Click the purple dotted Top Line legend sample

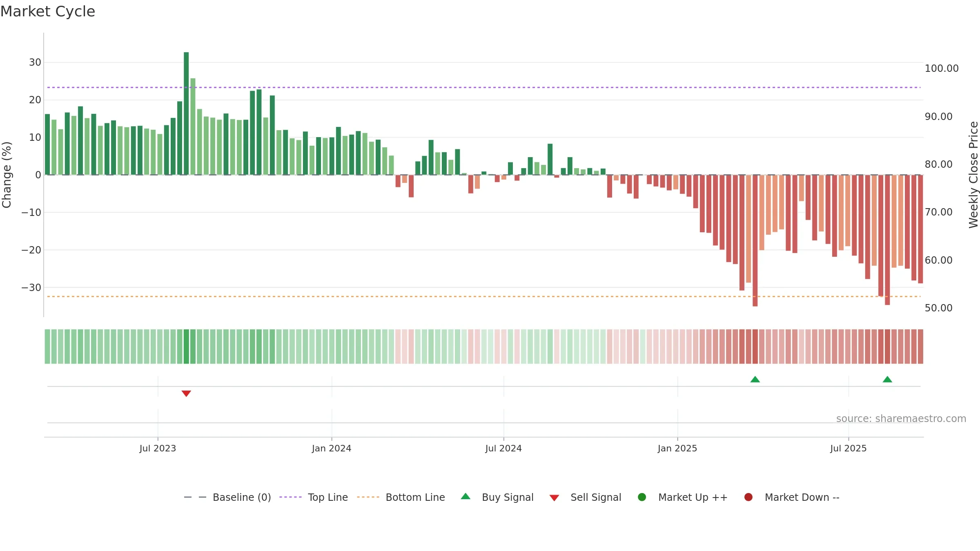pyautogui.click(x=290, y=497)
